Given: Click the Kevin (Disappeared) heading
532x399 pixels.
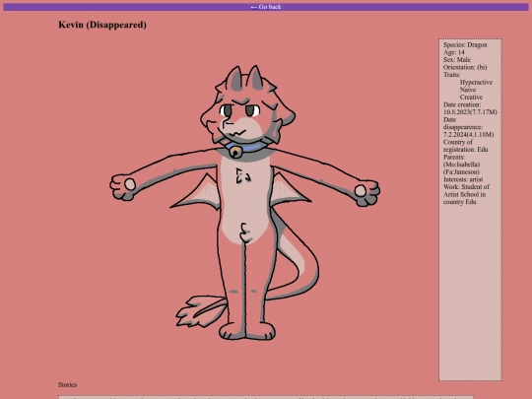Looking at the screenshot, I should pos(102,25).
